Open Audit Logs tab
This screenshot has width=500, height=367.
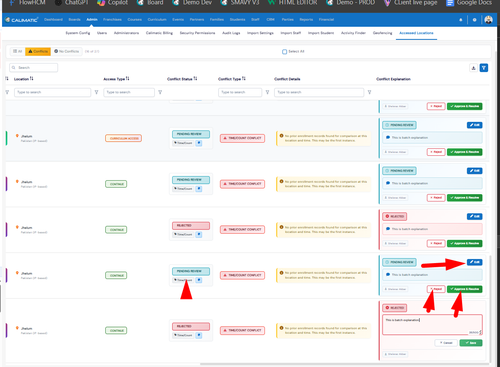tap(231, 33)
